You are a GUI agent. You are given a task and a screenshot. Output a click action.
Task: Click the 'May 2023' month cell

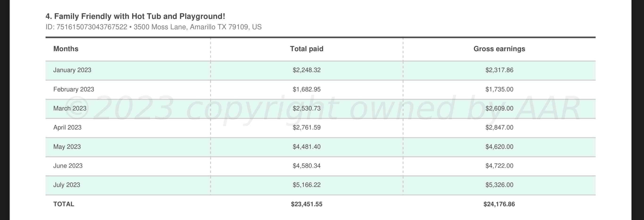[67, 147]
